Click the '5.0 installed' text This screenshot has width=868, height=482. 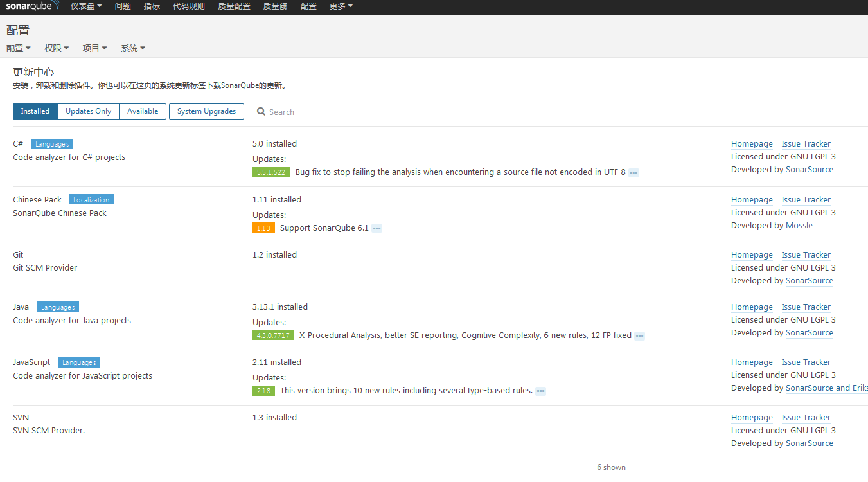[x=274, y=144]
